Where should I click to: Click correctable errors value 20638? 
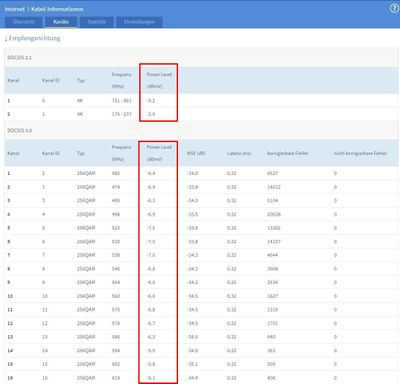(x=274, y=214)
